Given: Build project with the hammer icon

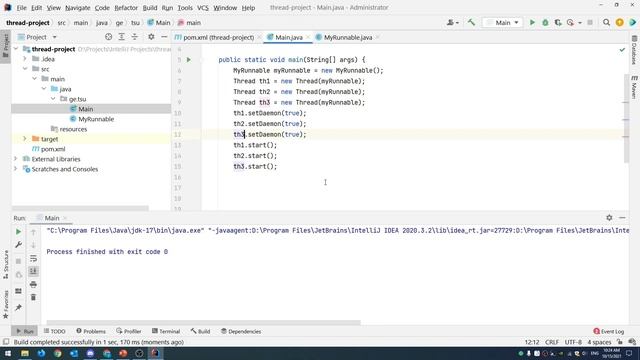Looking at the screenshot, I should (471, 23).
